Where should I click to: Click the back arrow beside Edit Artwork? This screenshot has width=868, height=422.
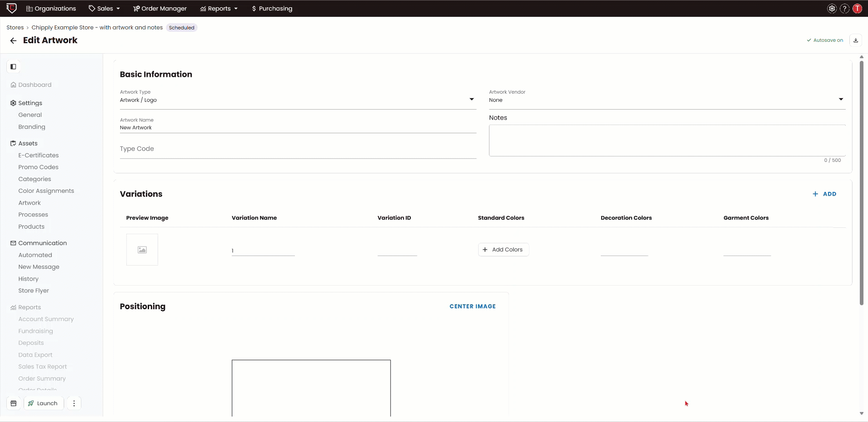13,40
